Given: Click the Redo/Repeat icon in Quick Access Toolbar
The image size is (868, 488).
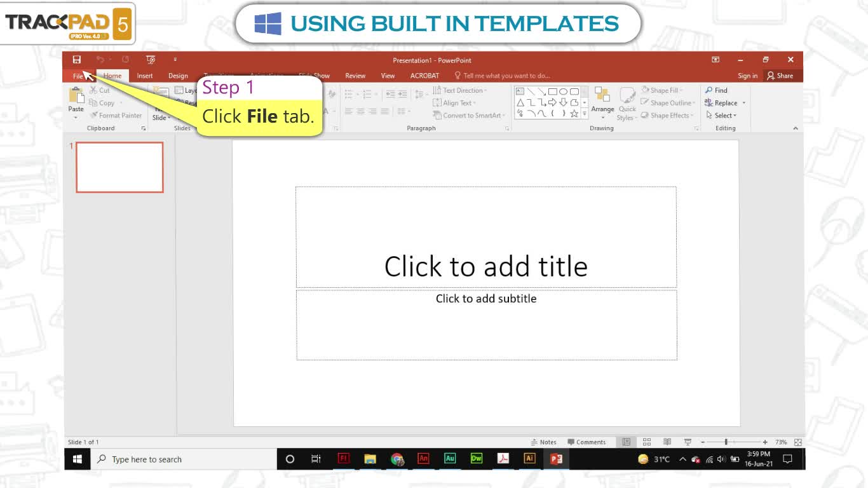Looking at the screenshot, I should tap(125, 60).
